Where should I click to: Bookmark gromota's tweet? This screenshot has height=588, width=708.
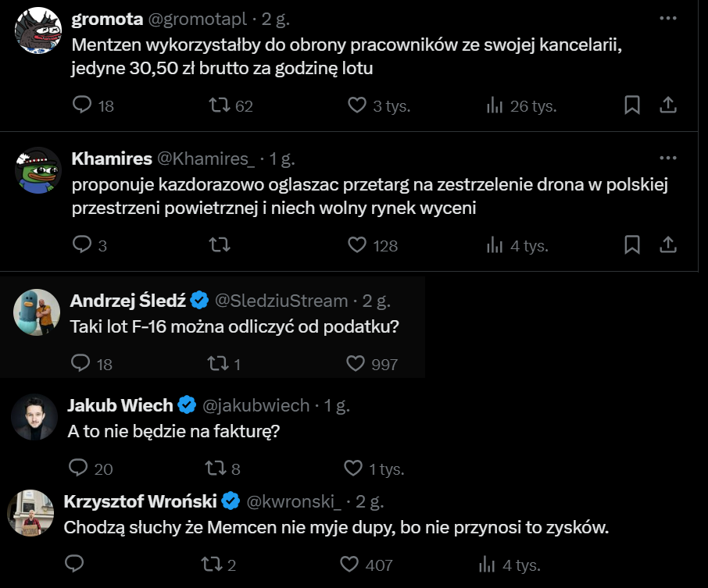coord(632,105)
